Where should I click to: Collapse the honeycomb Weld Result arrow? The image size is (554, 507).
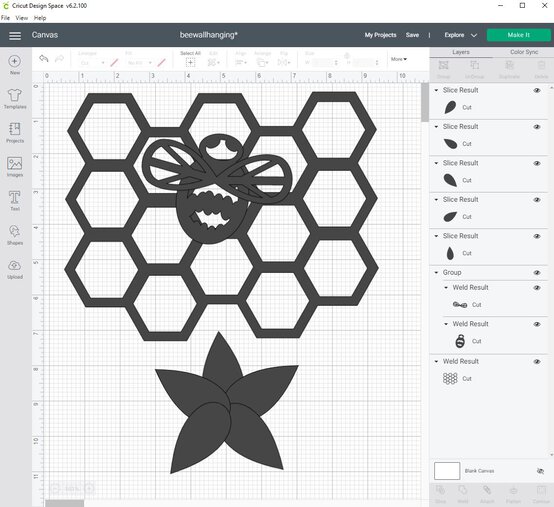[x=436, y=361]
